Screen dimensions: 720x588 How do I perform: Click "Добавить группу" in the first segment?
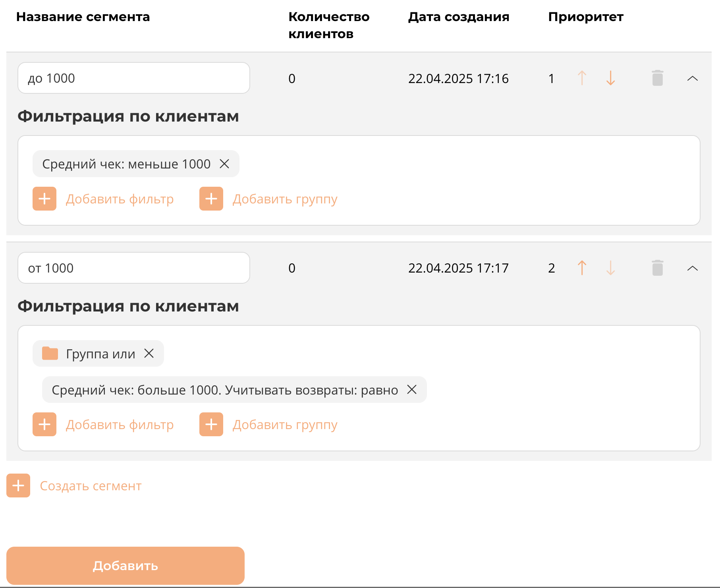point(285,199)
